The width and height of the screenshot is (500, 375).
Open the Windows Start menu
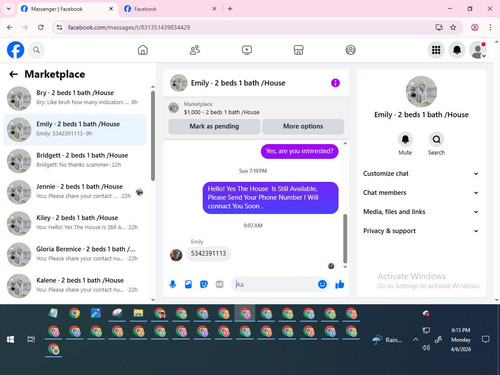click(x=10, y=339)
